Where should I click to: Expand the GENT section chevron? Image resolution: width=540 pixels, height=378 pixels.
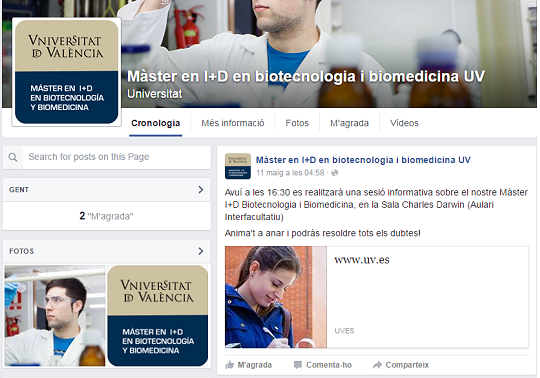[201, 190]
